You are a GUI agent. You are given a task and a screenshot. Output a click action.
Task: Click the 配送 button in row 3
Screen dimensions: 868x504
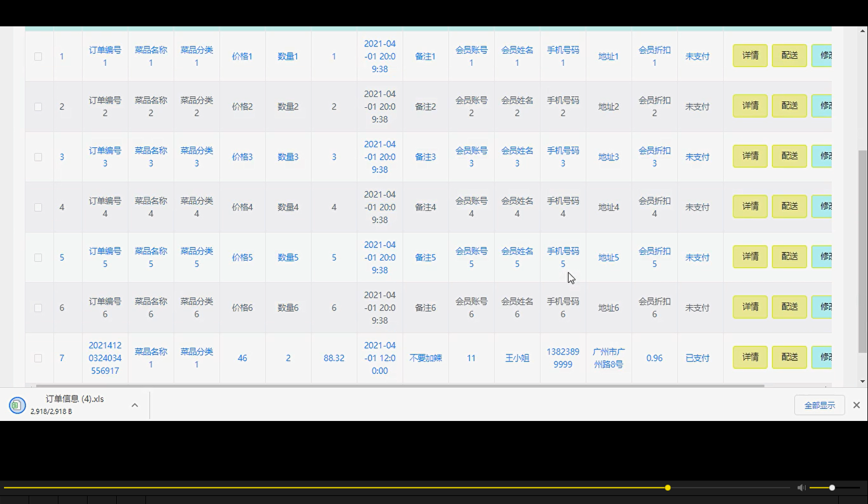click(789, 156)
